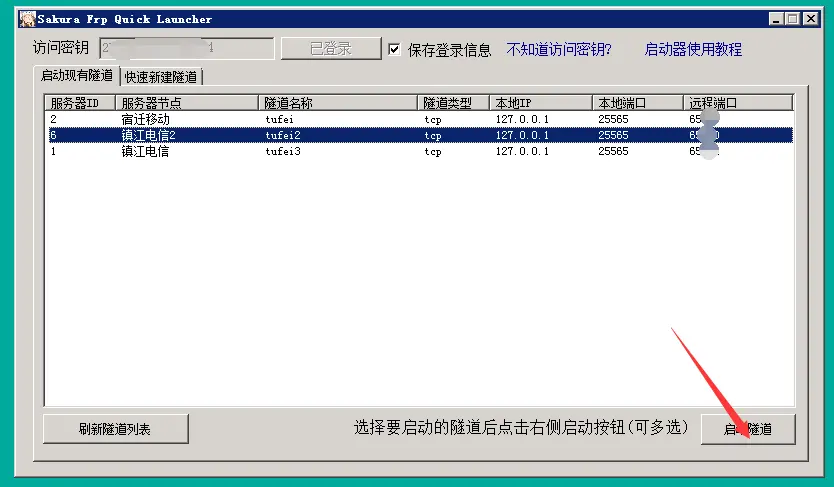Click local port 25565 in tufei3 row

click(613, 151)
